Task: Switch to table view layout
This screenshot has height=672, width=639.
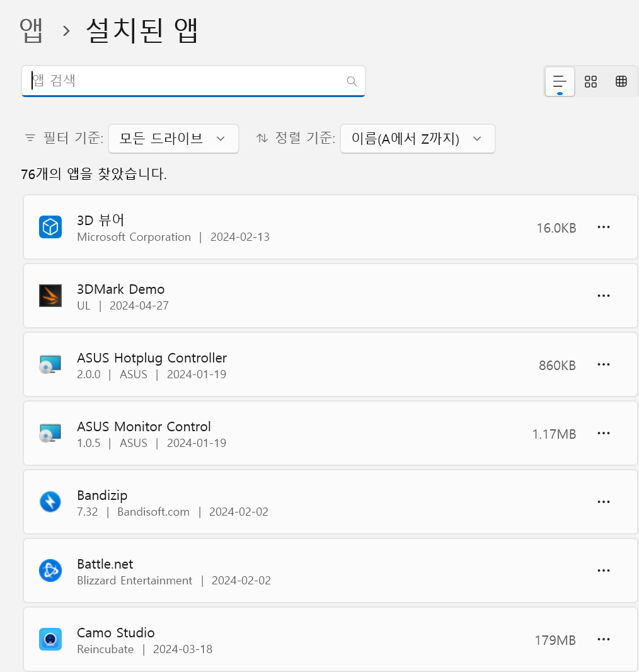Action: pyautogui.click(x=621, y=81)
